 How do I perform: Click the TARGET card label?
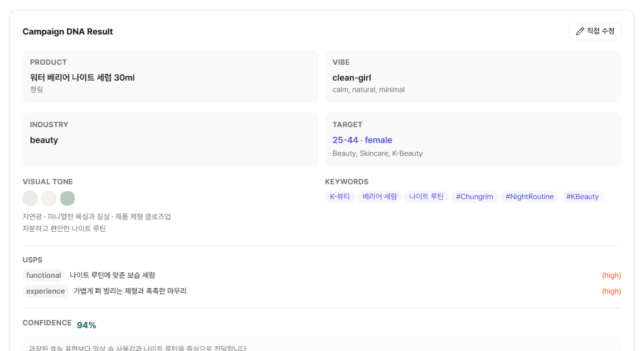[x=347, y=125]
